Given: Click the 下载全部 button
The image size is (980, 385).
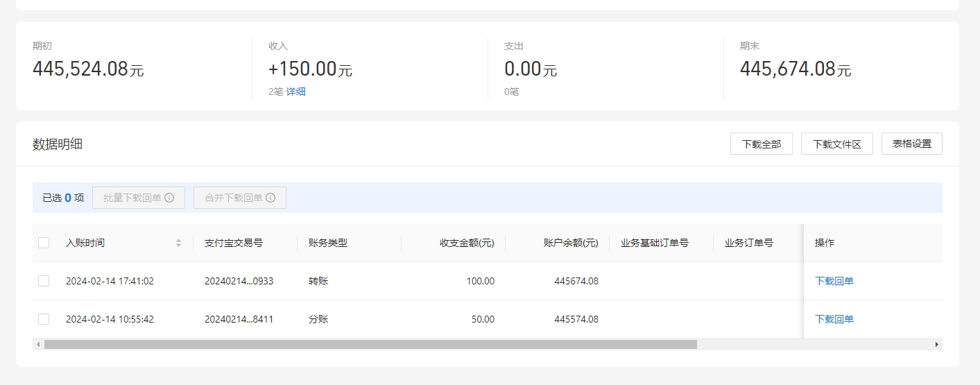Looking at the screenshot, I should coord(762,144).
